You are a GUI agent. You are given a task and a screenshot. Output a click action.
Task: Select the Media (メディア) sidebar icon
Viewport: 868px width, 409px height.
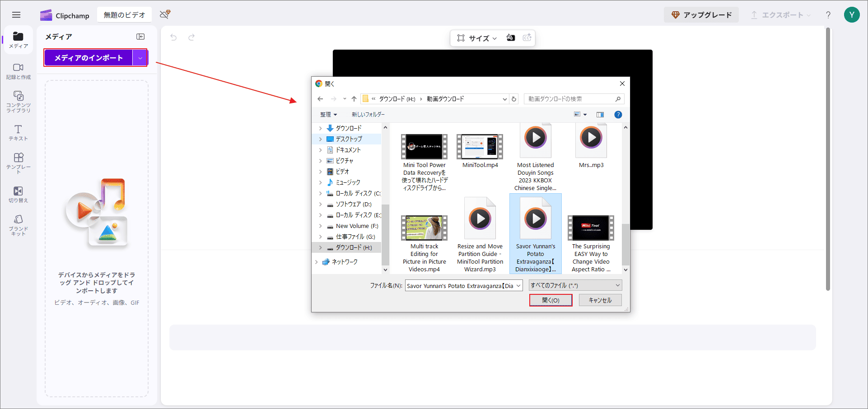(x=18, y=40)
